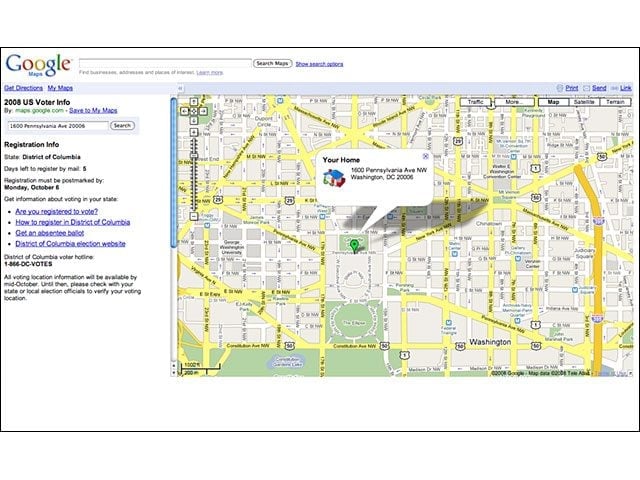This screenshot has height=480, width=640.
Task: Click the Metro station icon near Dupont Circle
Action: click(x=280, y=100)
